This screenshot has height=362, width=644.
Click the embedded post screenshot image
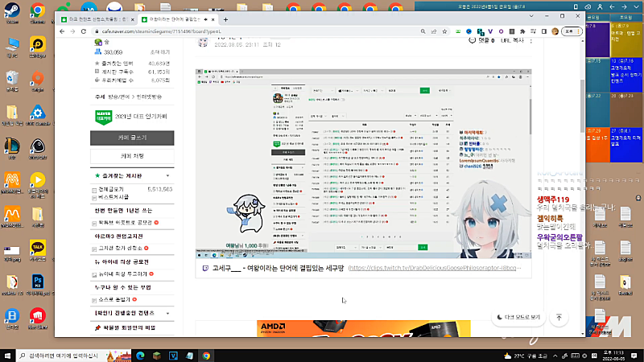click(x=363, y=163)
